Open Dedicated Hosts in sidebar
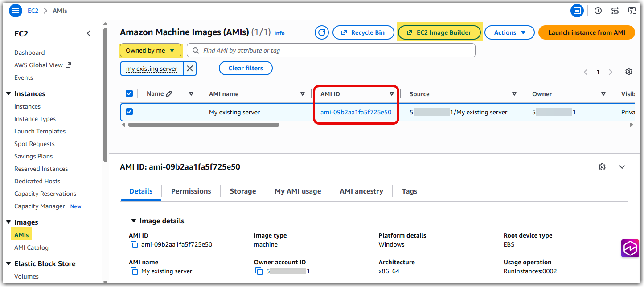Viewport: 644px width, 287px height. tap(37, 181)
